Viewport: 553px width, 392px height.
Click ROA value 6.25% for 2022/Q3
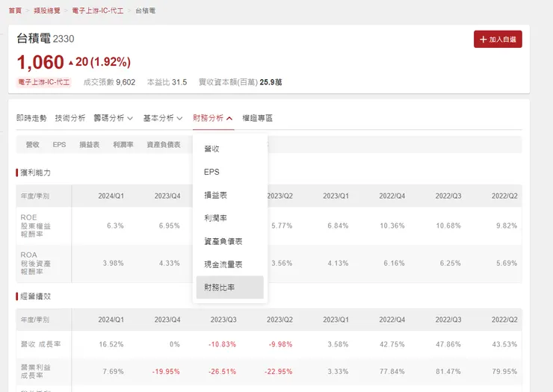pos(451,263)
